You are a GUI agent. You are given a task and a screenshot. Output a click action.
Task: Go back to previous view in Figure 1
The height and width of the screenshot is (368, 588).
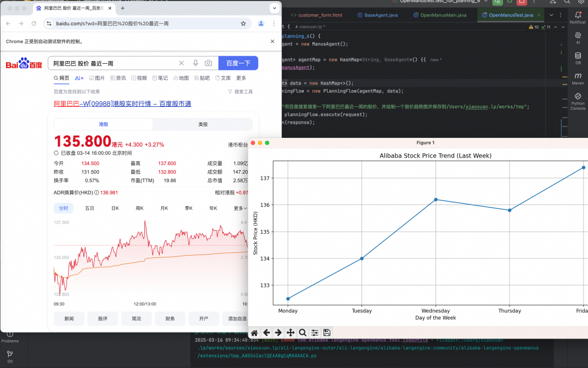click(266, 333)
